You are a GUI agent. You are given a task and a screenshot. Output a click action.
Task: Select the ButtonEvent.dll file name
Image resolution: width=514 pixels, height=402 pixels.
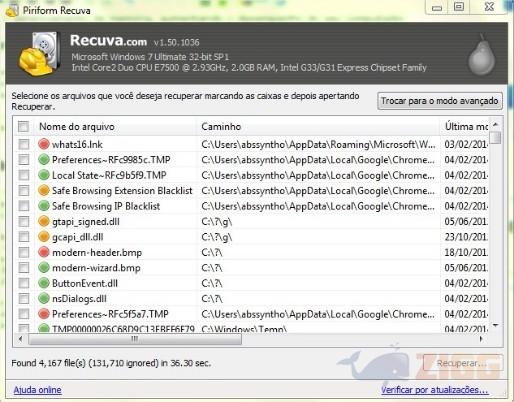(x=85, y=283)
